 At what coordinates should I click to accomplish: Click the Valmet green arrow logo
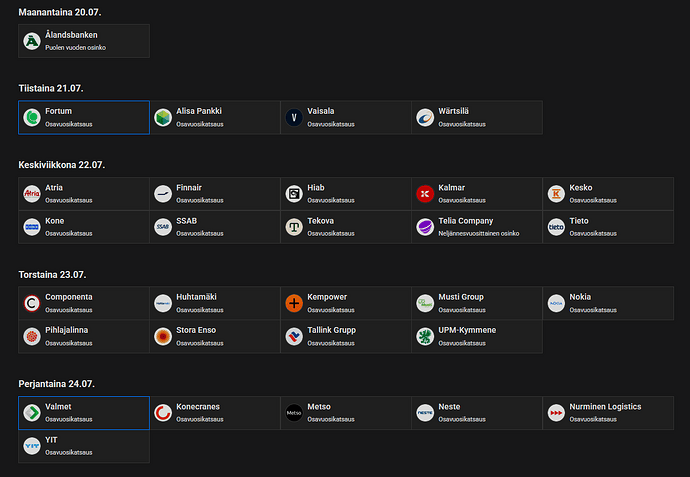click(x=32, y=413)
